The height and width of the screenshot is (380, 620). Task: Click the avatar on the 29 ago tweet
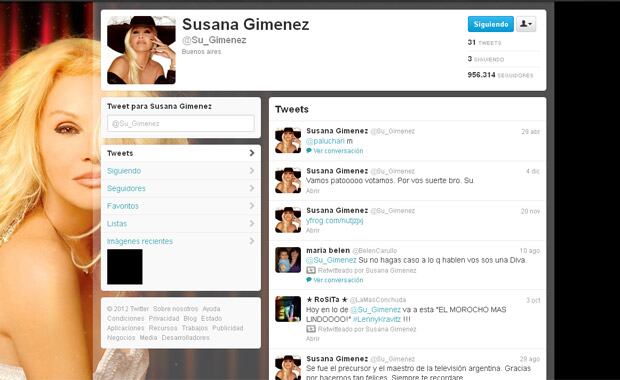tap(288, 368)
